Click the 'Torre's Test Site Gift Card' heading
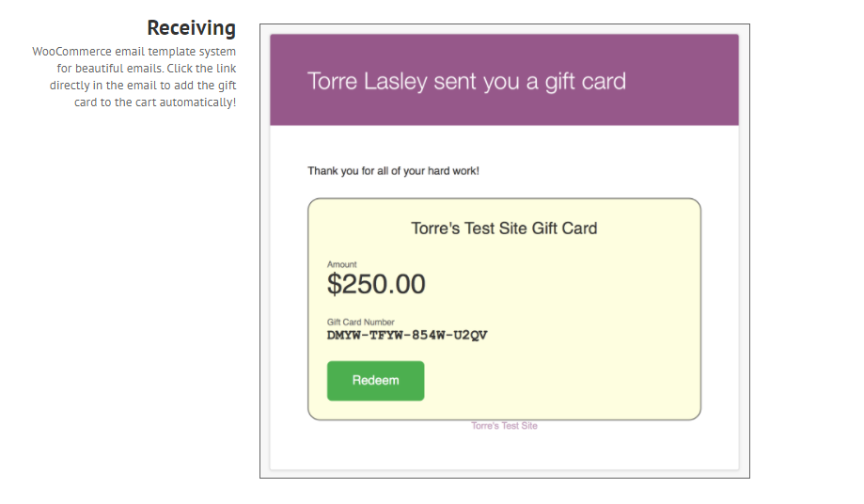 coord(504,228)
